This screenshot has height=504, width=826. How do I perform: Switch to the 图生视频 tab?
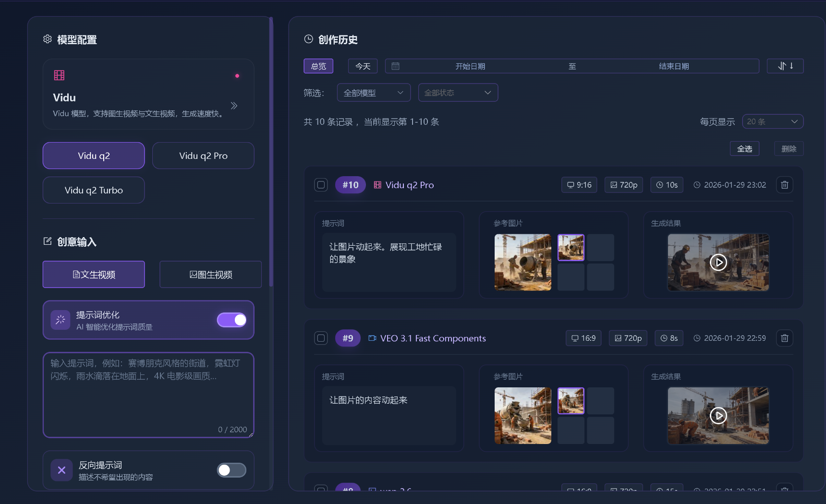point(210,274)
